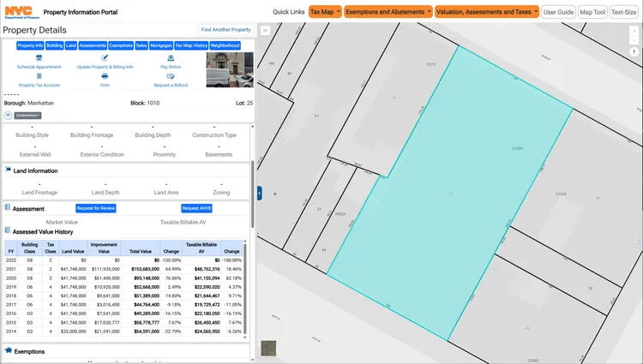This screenshot has width=643, height=364.
Task: Open the Condominium dropdown
Action: 28,115
